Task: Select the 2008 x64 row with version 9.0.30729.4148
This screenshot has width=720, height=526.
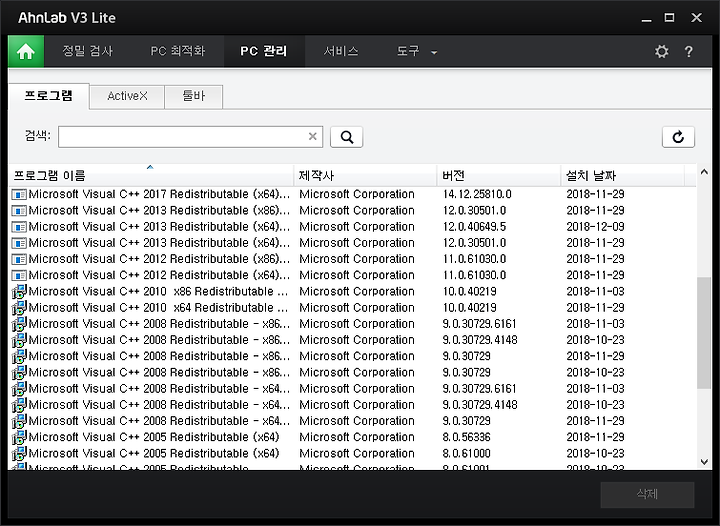Action: (x=352, y=405)
